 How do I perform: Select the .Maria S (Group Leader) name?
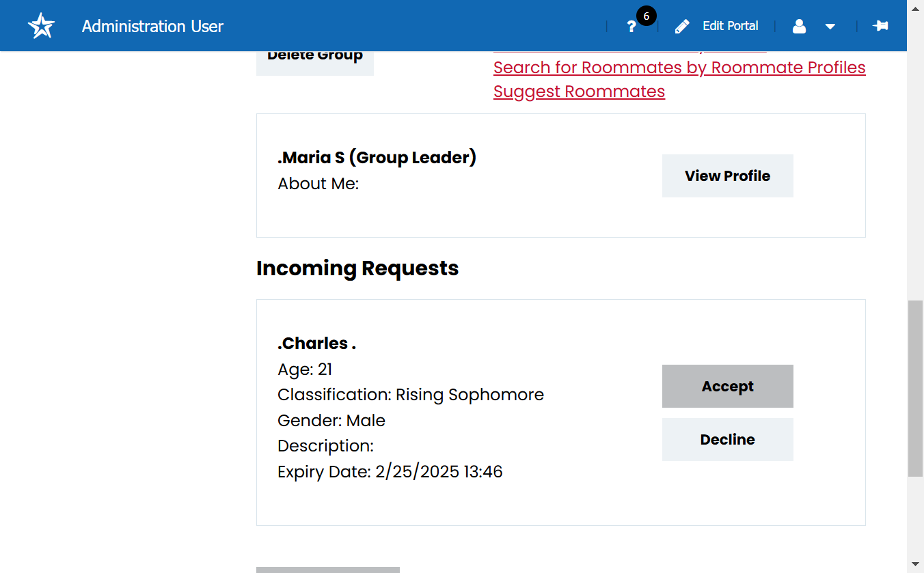[377, 158]
